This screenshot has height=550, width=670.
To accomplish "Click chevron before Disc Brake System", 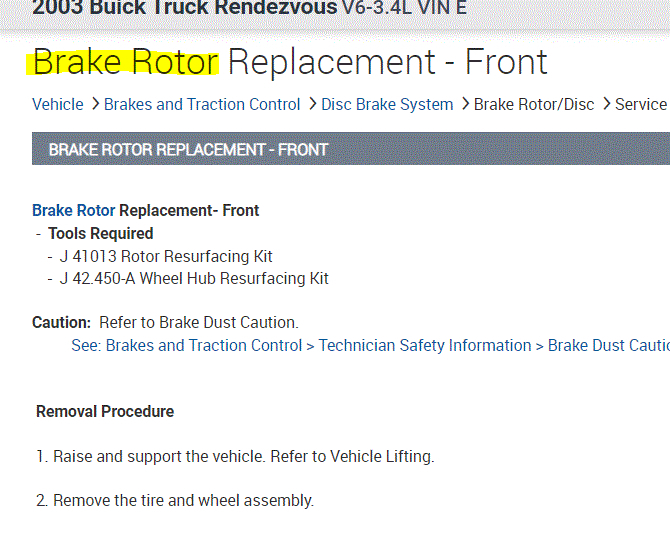I will tap(312, 104).
